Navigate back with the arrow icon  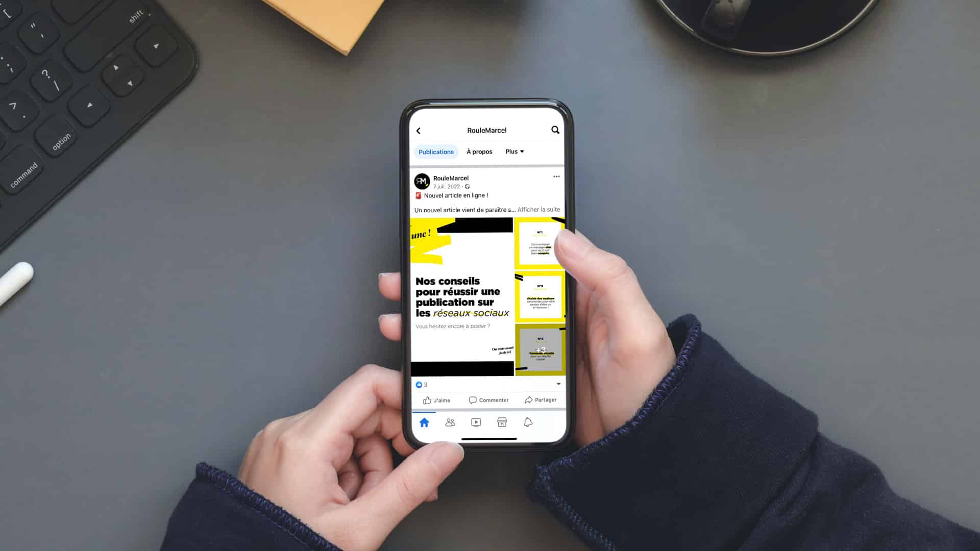418,130
